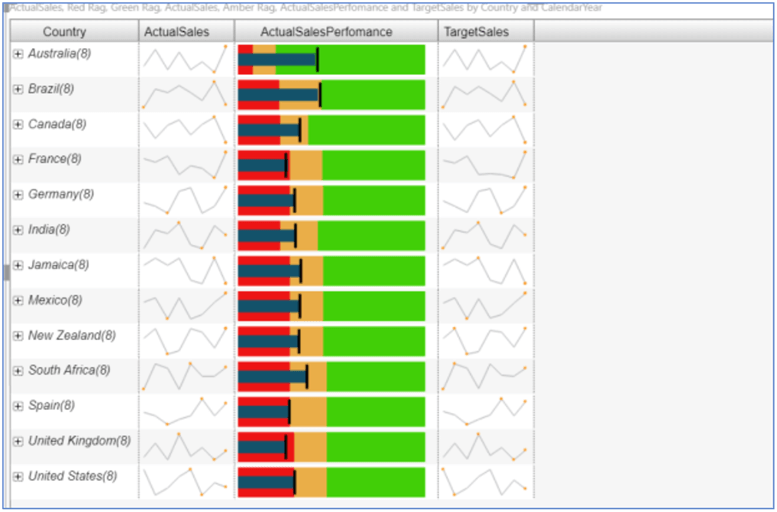Expand the Brazil(8) row
777x512 pixels.
coord(18,89)
